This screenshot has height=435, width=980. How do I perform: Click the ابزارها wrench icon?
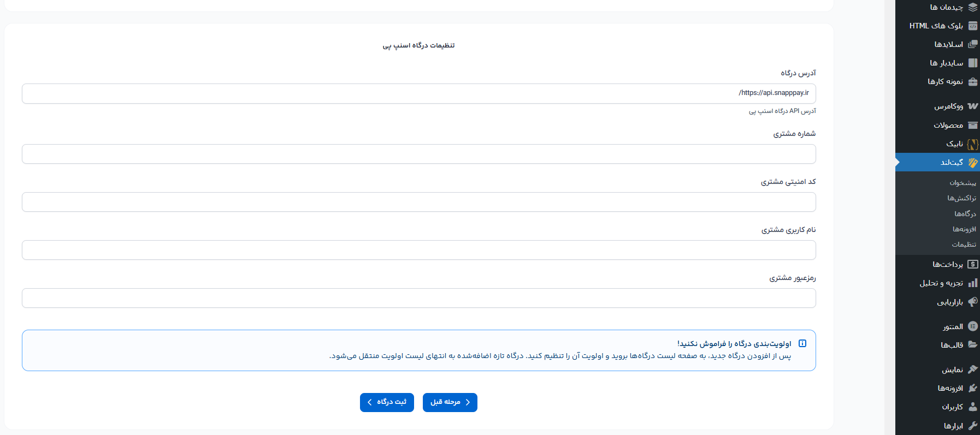pyautogui.click(x=972, y=426)
